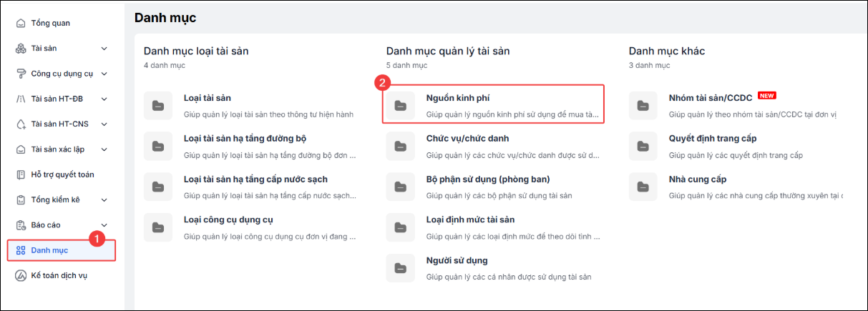Image resolution: width=868 pixels, height=311 pixels.
Task: Expand the Báo cáo chevron
Action: pyautogui.click(x=104, y=225)
